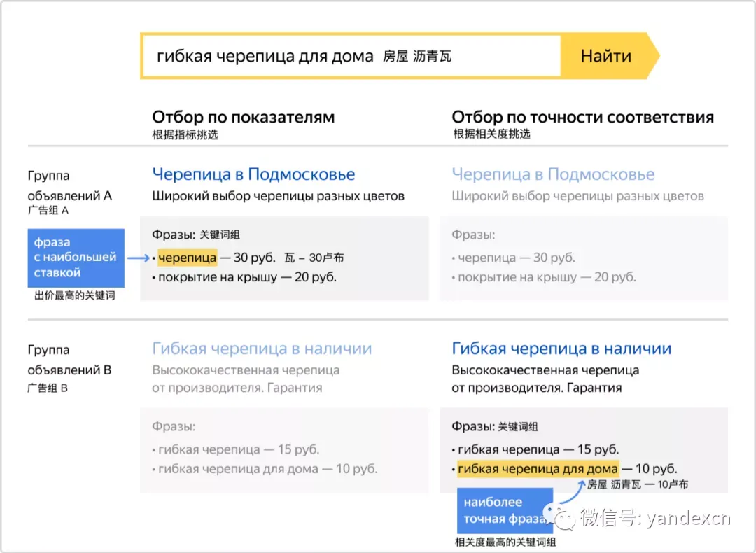
Task: Open the faded Черепица в Подмосковье ad link
Action: coord(553,174)
